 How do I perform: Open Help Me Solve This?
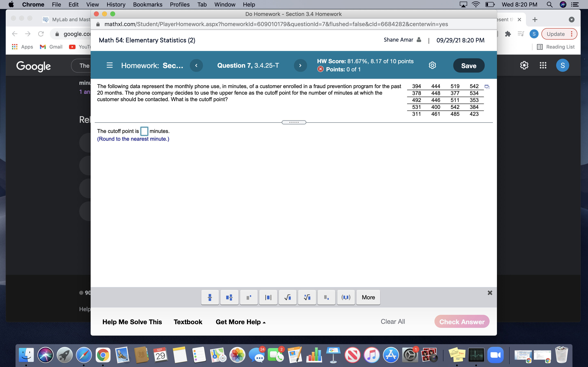132,322
